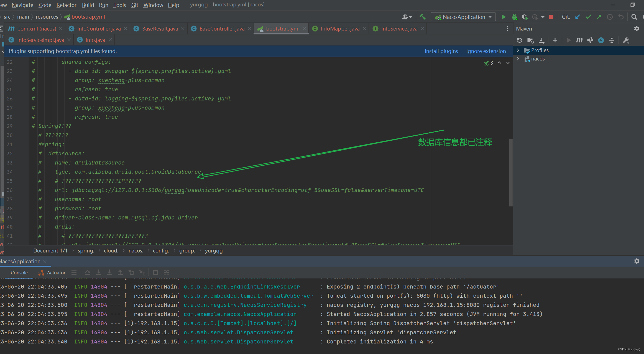Screen dimensions: 644x354
Task: Click the search icon in top-right toolbar
Action: coord(634,17)
